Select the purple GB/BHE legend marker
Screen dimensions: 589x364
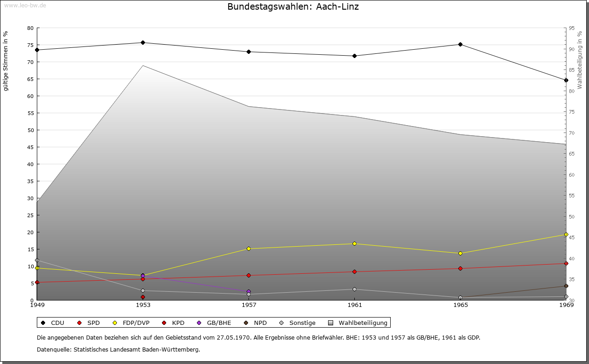point(199,323)
